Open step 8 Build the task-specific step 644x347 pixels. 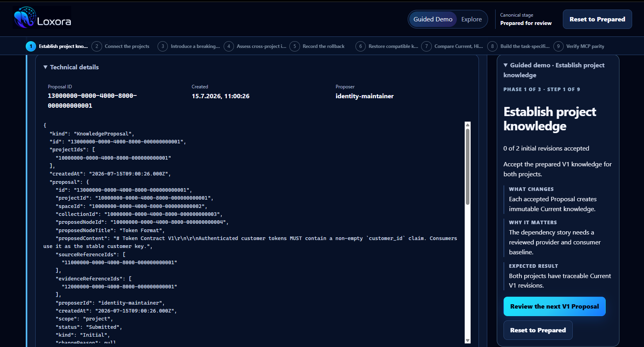pos(519,46)
